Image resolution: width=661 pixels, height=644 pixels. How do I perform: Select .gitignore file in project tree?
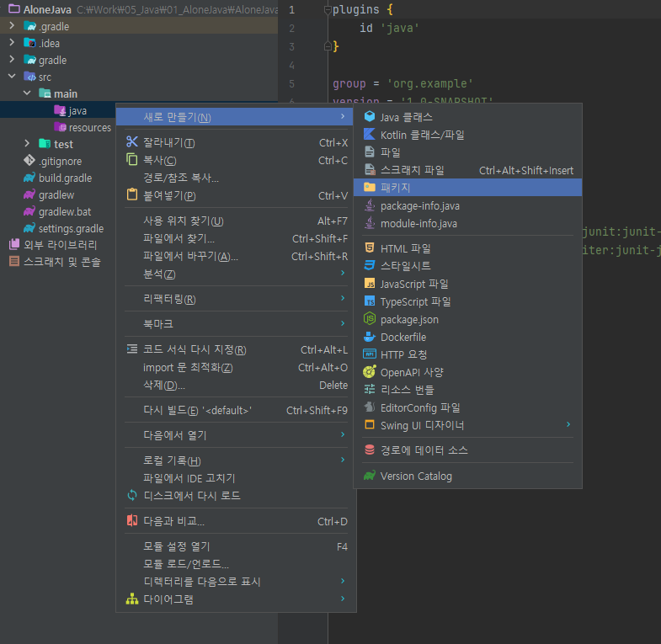pos(53,161)
